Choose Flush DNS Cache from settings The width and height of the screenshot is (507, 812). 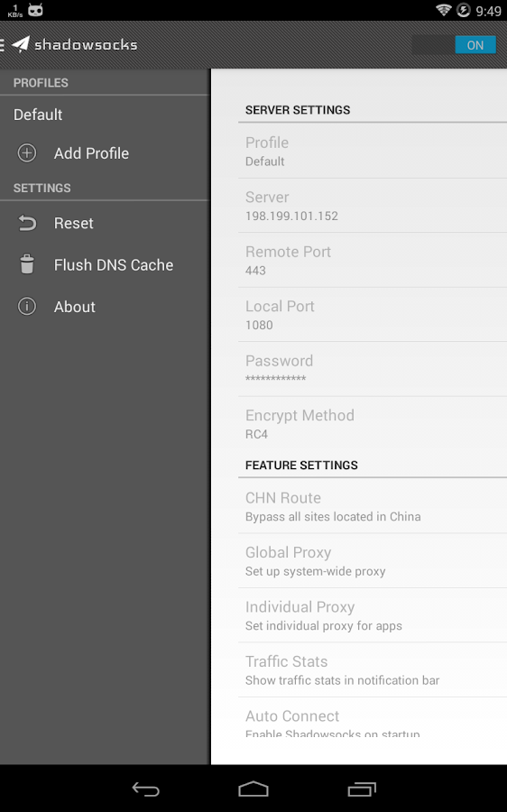[105, 264]
